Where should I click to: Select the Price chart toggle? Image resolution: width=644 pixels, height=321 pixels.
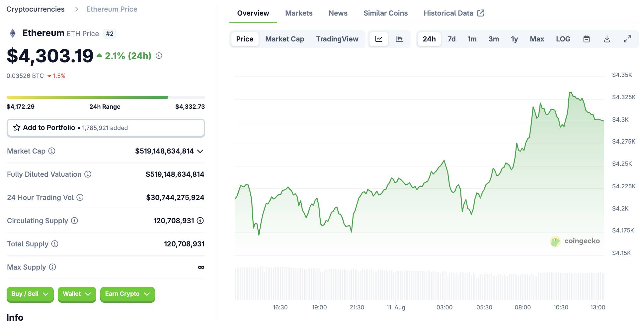click(x=245, y=39)
